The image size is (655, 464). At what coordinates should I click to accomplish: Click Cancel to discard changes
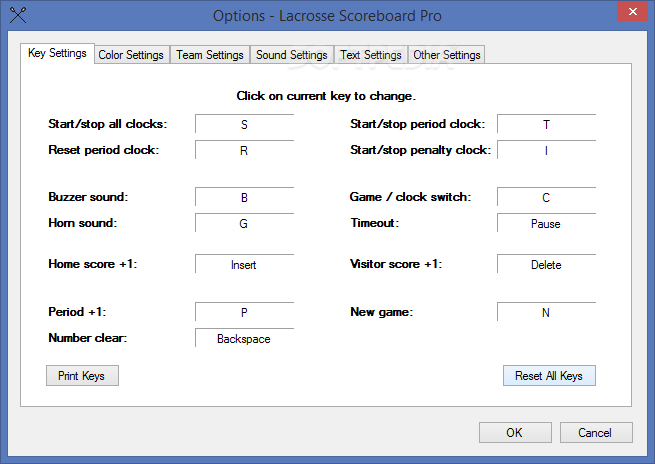[596, 432]
